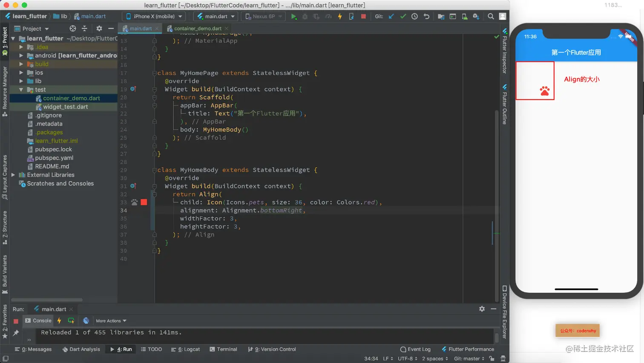Click the Flutter Hot Reload lightning icon
Image resolution: width=644 pixels, height=363 pixels.
point(340,17)
